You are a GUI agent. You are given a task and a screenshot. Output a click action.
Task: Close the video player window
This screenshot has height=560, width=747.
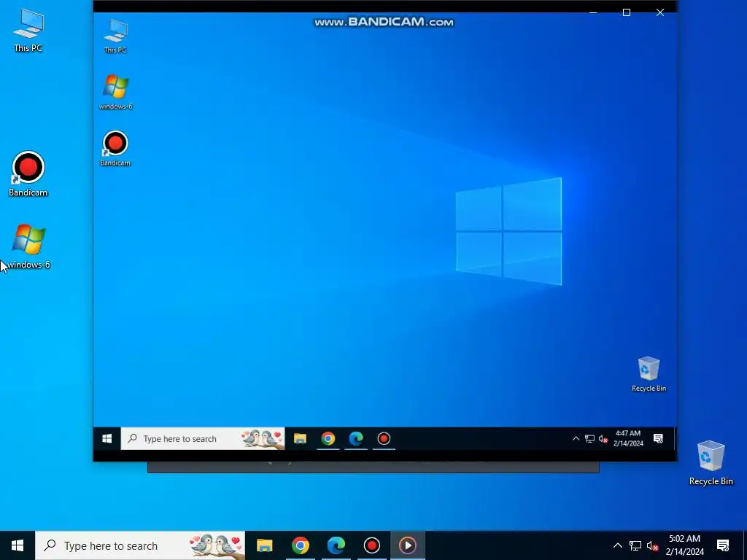(x=659, y=12)
